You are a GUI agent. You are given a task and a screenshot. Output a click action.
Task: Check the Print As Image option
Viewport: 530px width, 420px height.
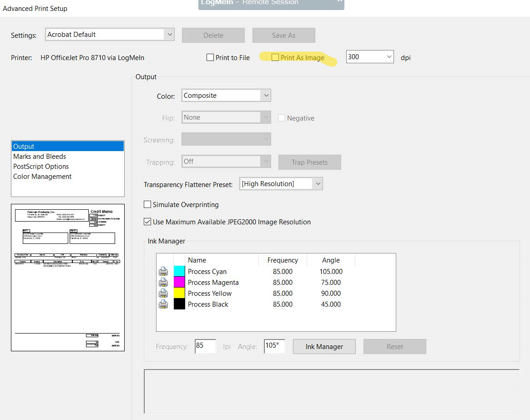275,57
